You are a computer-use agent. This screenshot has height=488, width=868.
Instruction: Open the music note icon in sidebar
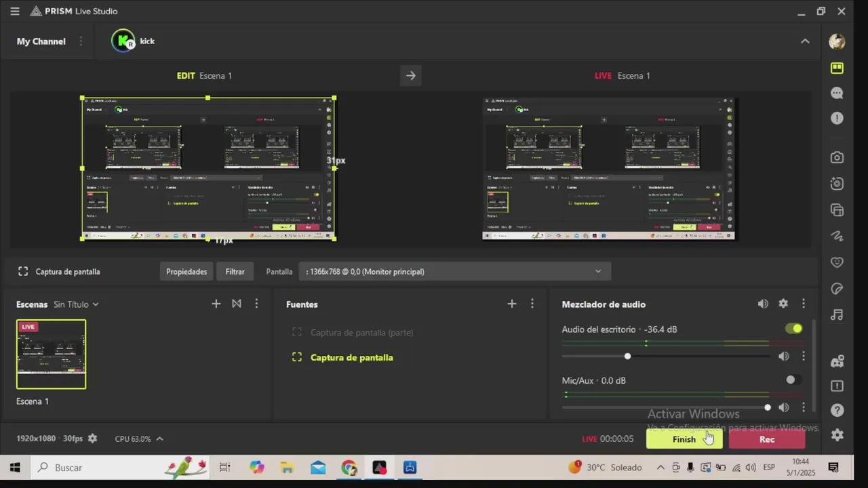pos(837,314)
